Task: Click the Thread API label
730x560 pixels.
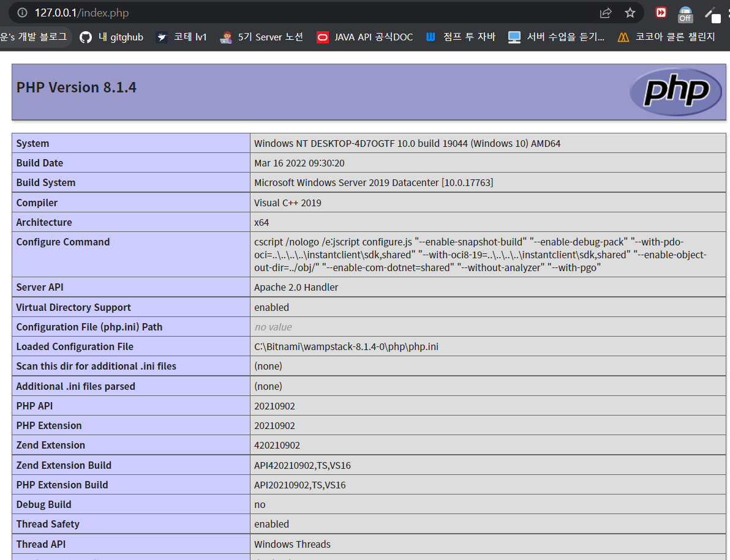Action: 41,543
